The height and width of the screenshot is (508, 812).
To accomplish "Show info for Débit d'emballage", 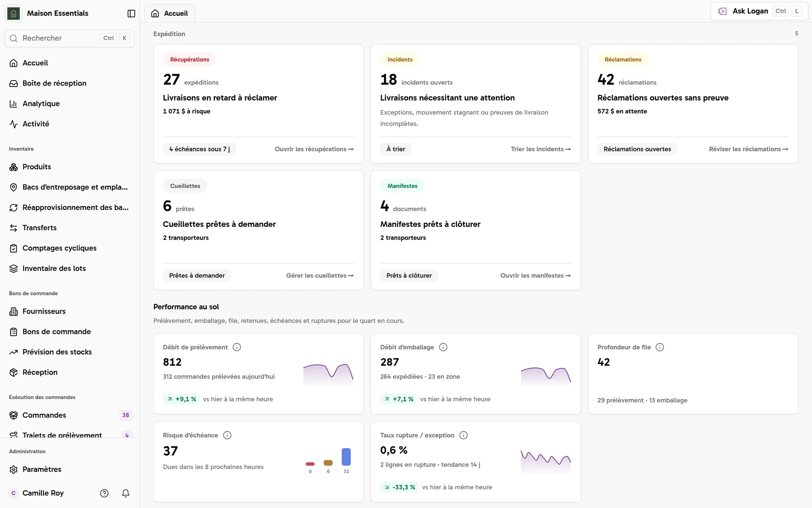I will click(443, 347).
